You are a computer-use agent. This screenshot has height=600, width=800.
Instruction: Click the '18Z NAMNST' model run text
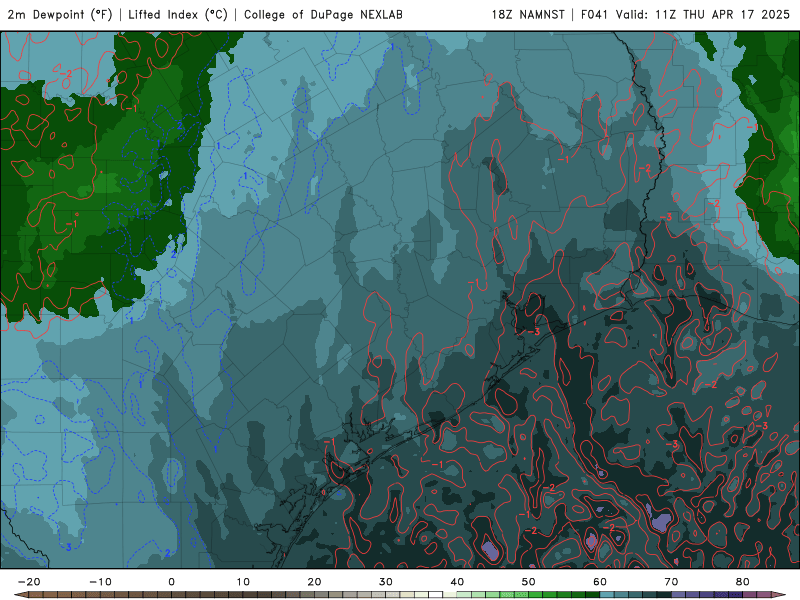(x=528, y=15)
